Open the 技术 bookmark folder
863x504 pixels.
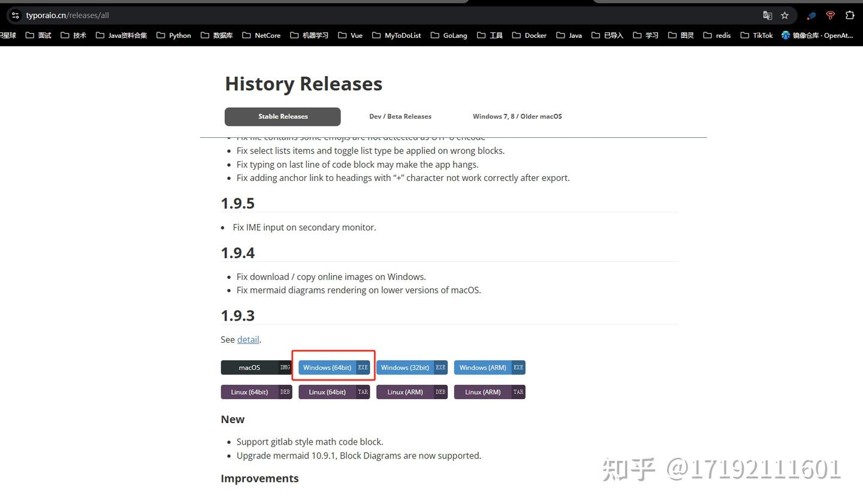point(73,35)
